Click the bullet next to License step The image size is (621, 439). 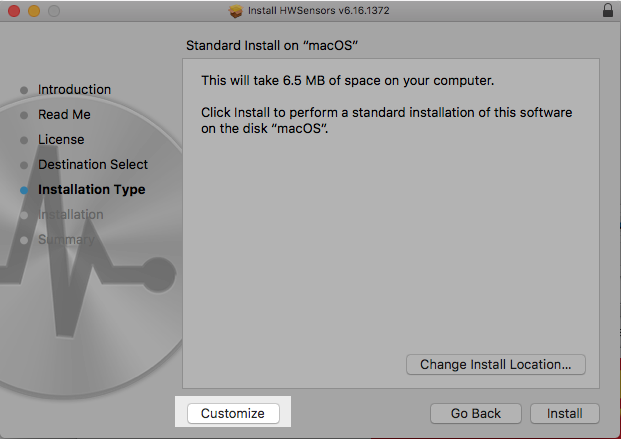point(24,140)
